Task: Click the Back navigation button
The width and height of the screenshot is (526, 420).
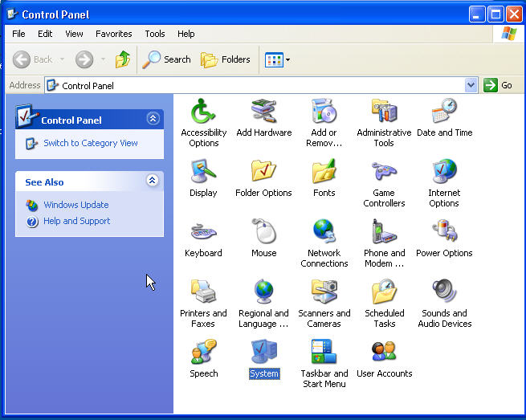Action: pyautogui.click(x=33, y=59)
